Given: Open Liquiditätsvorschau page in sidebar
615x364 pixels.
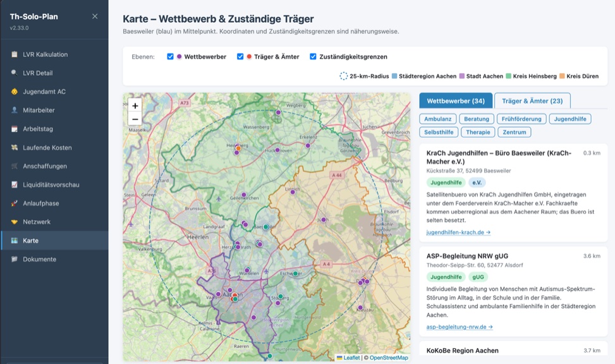Looking at the screenshot, I should 54,185.
